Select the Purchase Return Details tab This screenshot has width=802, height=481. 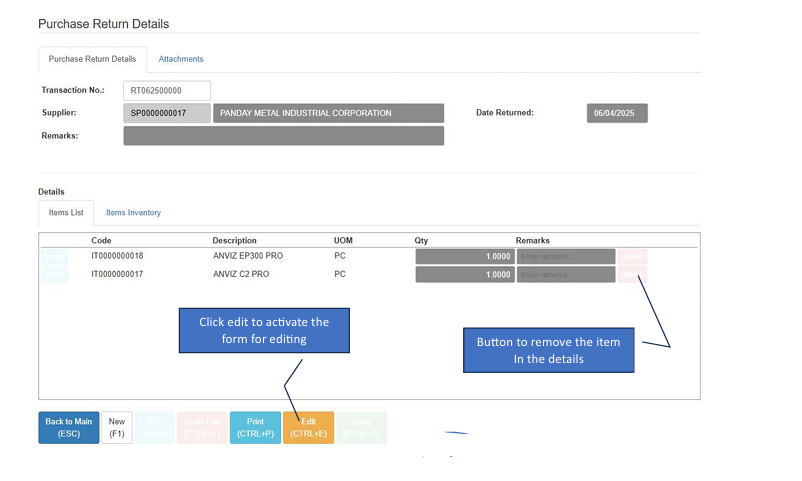pos(92,59)
